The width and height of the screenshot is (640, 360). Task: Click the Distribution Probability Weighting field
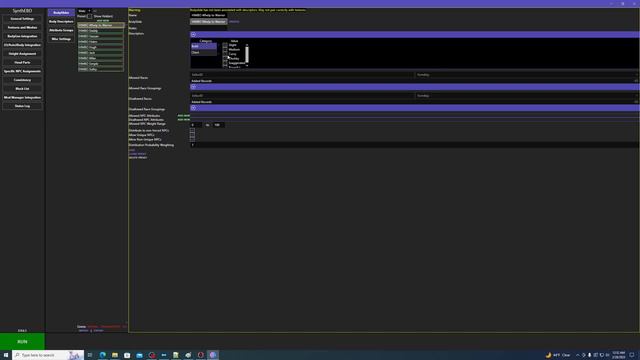click(414, 145)
